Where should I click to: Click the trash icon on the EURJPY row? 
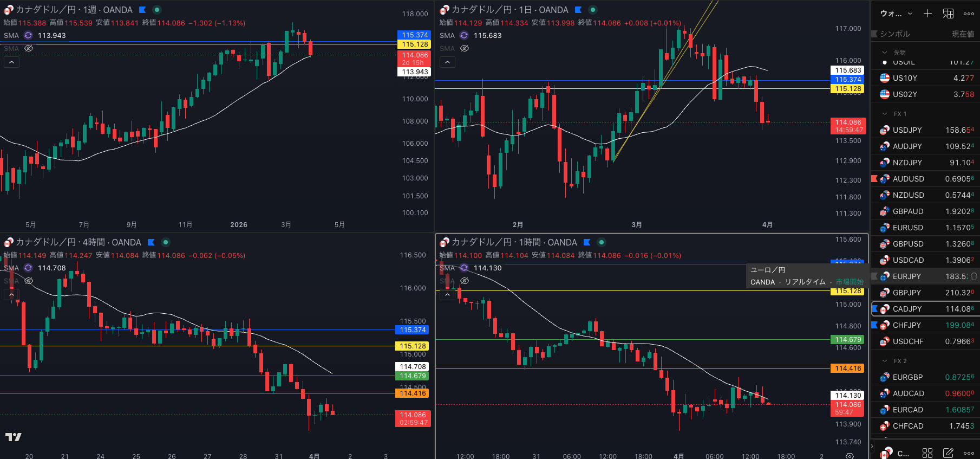pyautogui.click(x=974, y=276)
